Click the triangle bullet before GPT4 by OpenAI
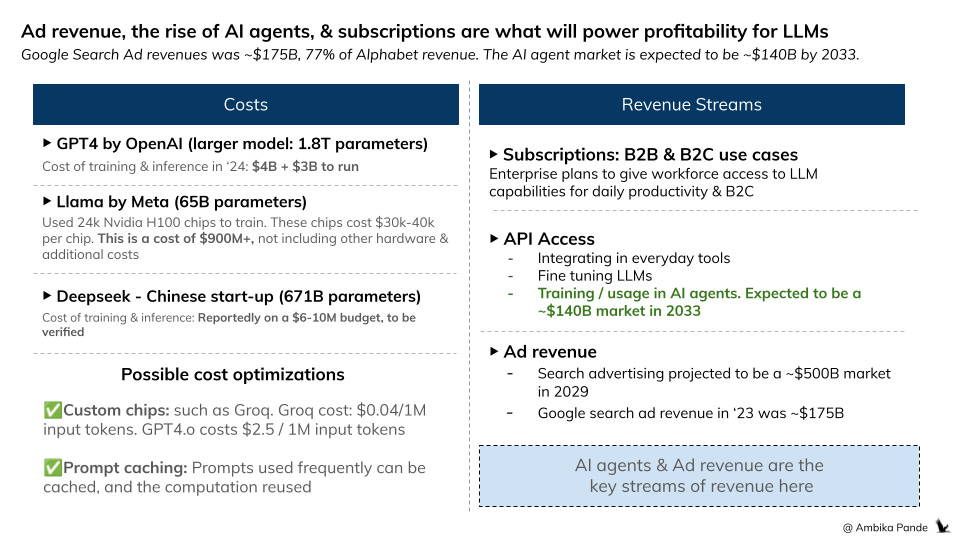960x540 pixels. pos(47,143)
